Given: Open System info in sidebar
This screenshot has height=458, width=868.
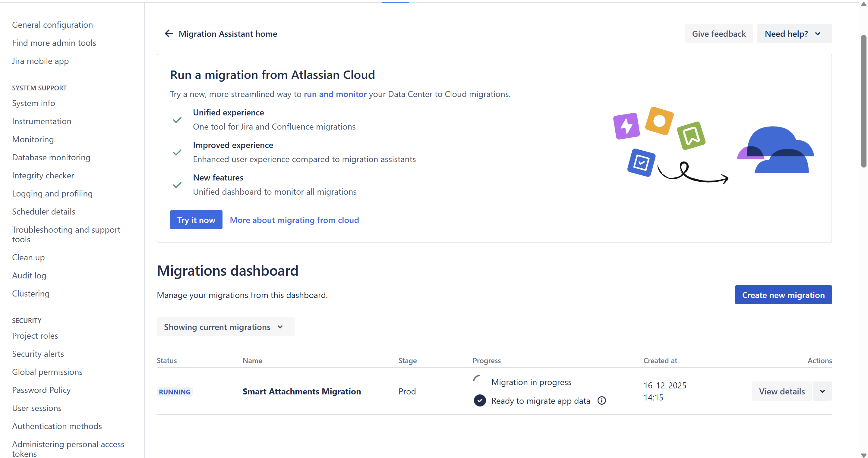Looking at the screenshot, I should click(33, 103).
